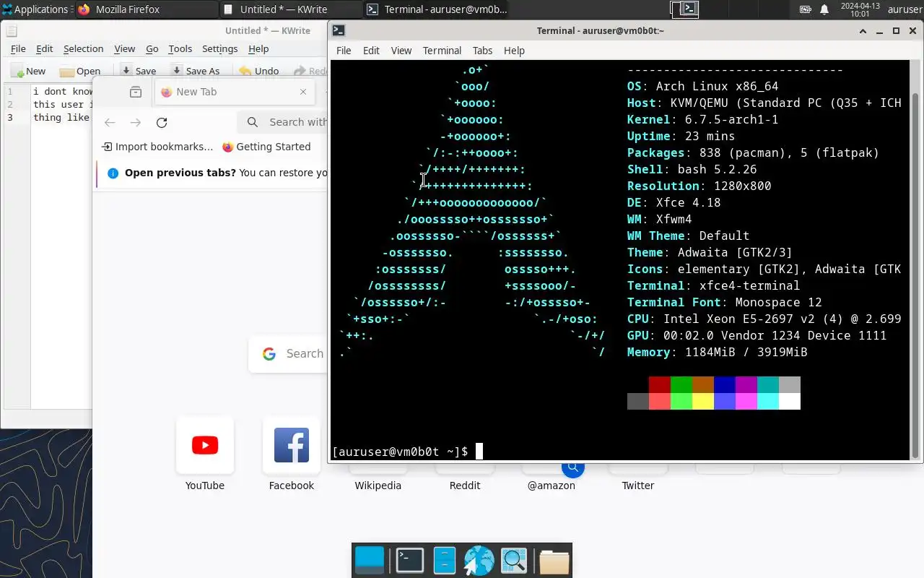Open the Application Finder magnifier dock icon
This screenshot has height=578, width=924.
[x=515, y=561]
